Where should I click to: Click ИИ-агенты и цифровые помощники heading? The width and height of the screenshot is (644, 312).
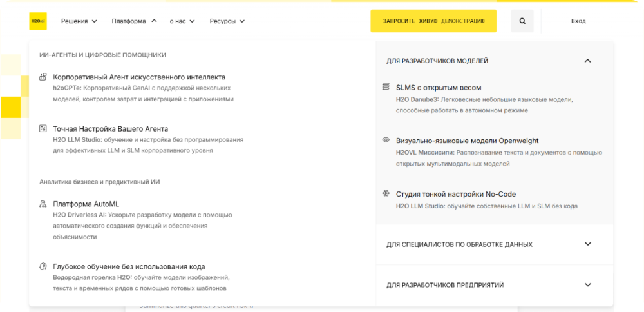point(102,55)
